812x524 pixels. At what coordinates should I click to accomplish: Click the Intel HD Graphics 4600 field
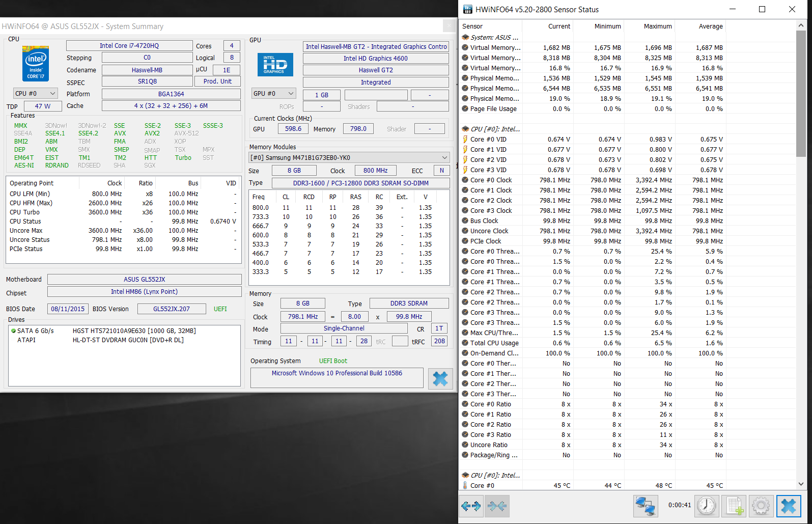point(376,58)
